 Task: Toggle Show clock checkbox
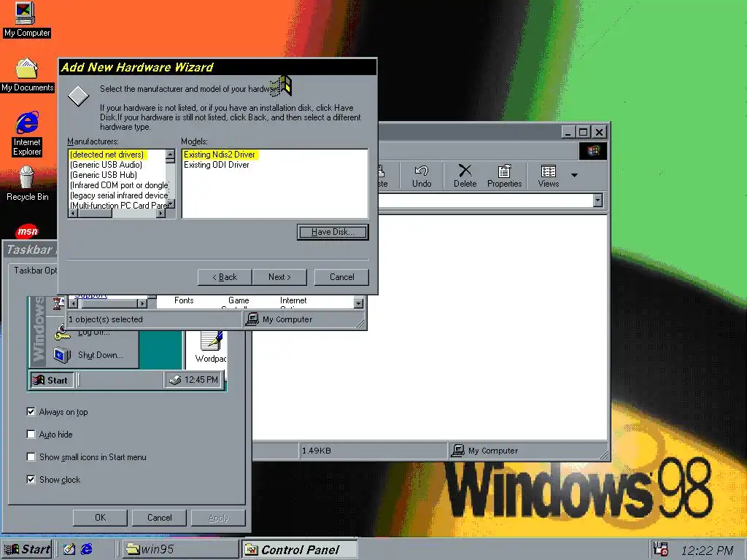(x=31, y=479)
